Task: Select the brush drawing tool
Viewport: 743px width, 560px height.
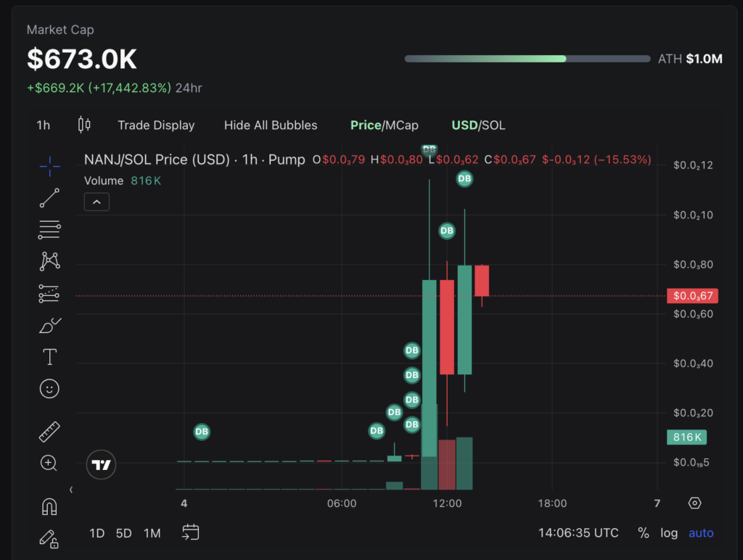Action: point(49,325)
